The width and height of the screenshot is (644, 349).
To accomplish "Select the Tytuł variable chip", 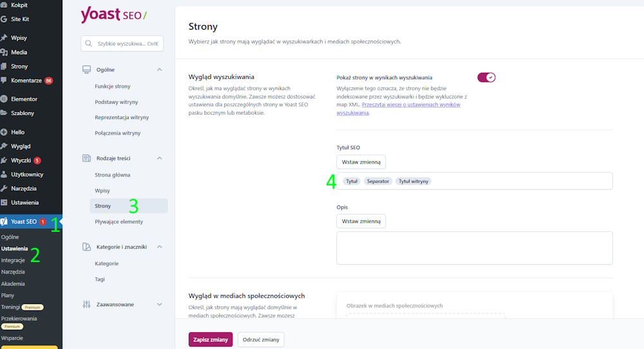I will (x=352, y=181).
